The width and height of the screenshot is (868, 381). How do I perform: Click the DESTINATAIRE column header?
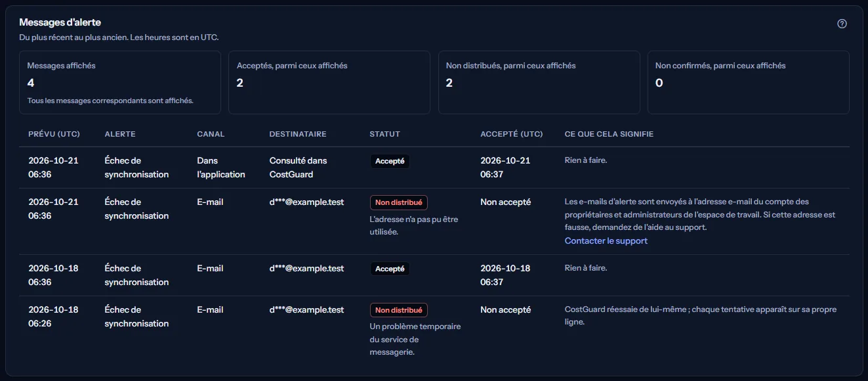[298, 134]
